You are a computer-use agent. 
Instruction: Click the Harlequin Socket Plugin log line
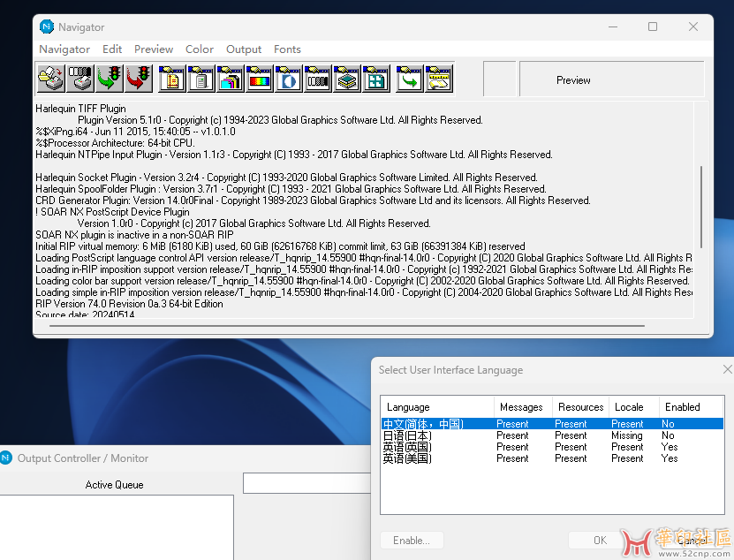[x=286, y=178]
